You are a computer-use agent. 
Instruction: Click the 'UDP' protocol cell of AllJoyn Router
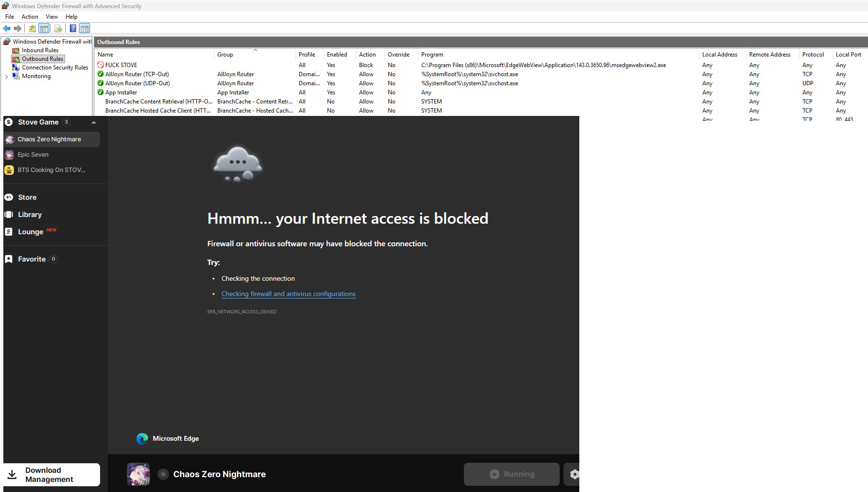coord(808,83)
